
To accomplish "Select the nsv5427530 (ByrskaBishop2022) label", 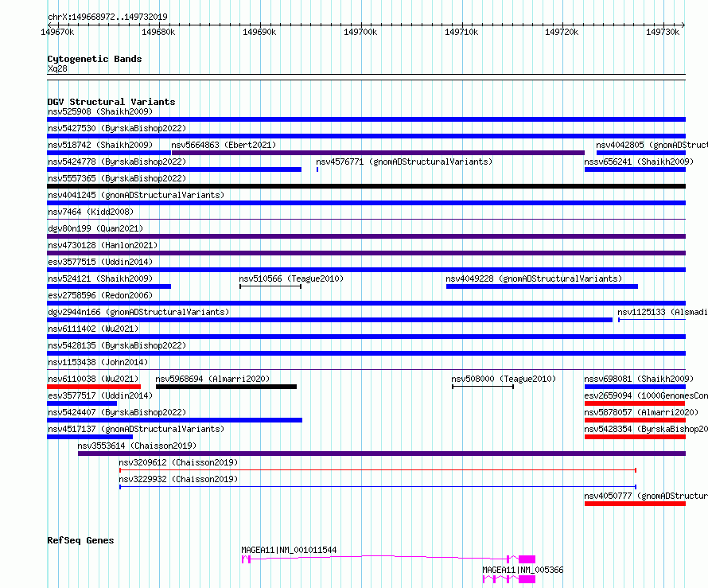I will [x=117, y=128].
